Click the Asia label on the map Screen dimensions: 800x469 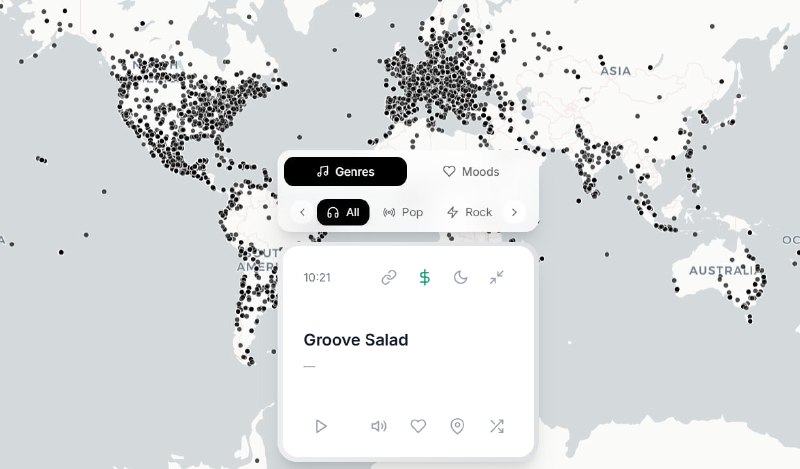pyautogui.click(x=616, y=71)
